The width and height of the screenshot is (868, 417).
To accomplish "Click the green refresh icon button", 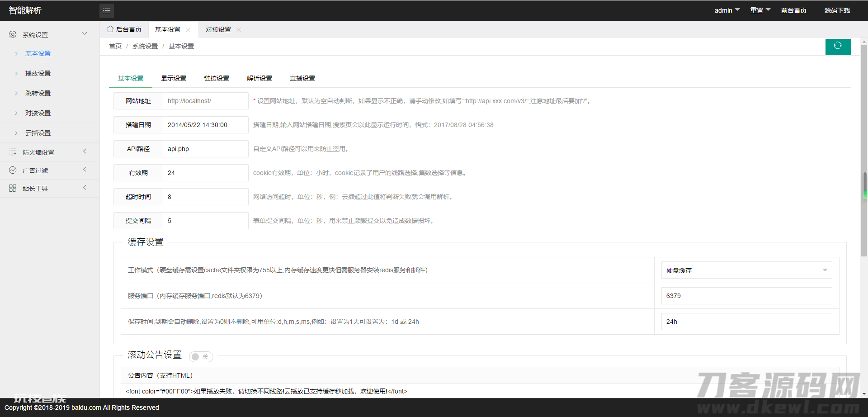I will 838,47.
